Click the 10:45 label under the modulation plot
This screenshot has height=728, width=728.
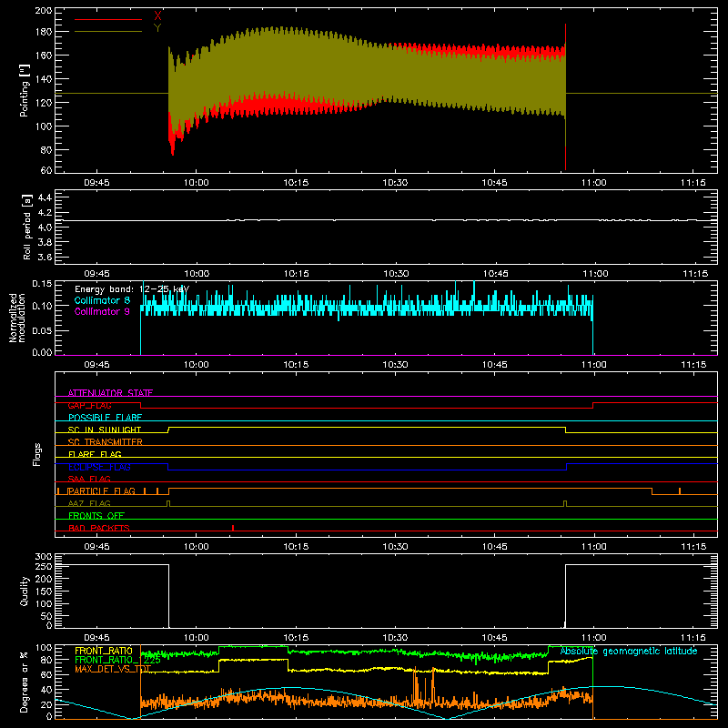(x=494, y=365)
